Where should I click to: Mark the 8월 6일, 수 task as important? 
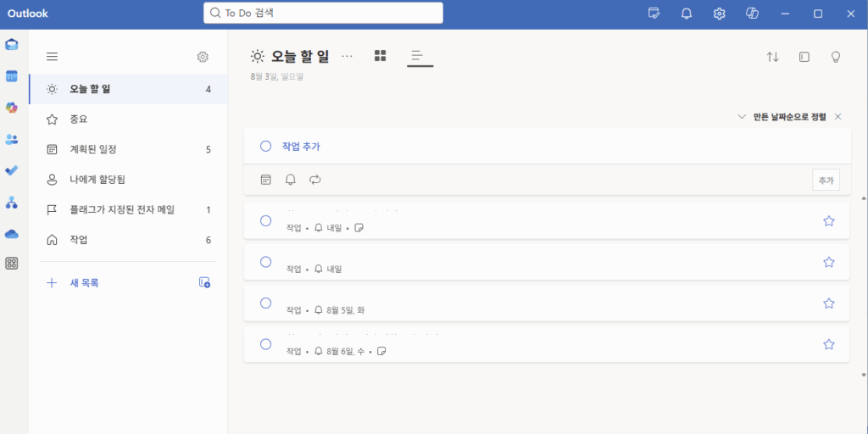coord(829,344)
